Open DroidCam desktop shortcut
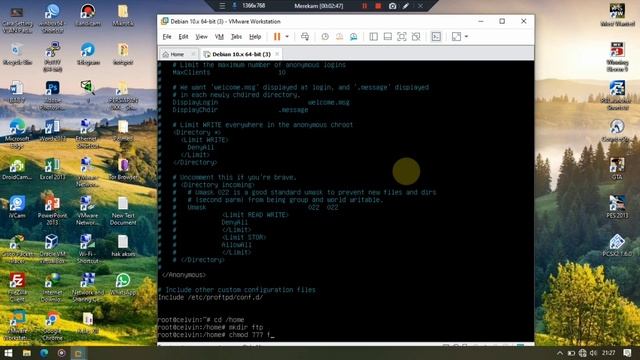The height and width of the screenshot is (360, 640). (x=17, y=169)
